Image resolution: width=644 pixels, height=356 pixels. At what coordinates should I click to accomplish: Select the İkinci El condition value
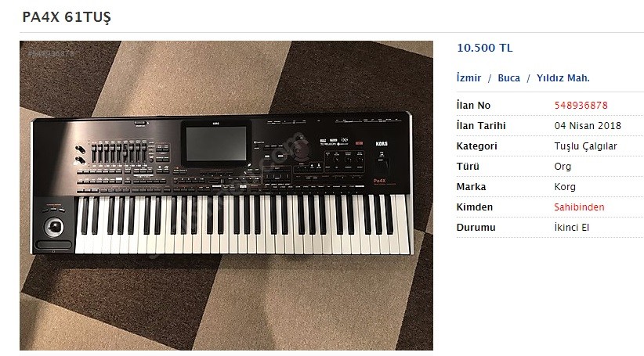click(x=572, y=228)
